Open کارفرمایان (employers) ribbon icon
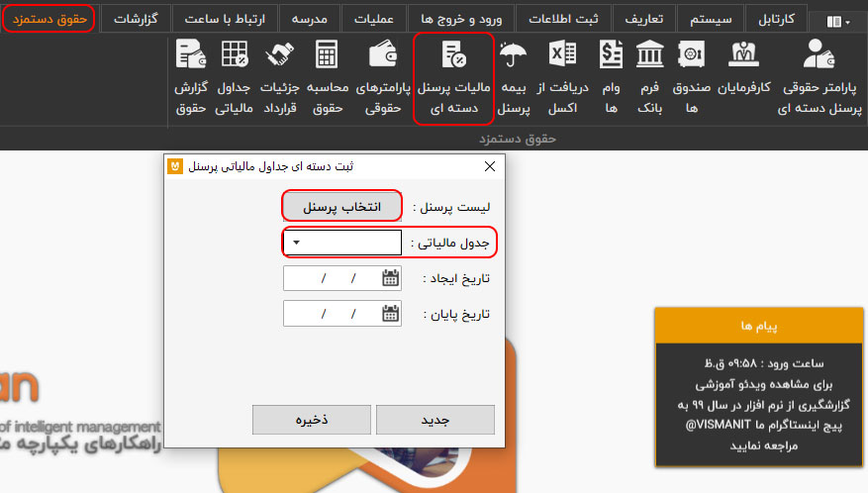868x493 pixels. point(743,67)
